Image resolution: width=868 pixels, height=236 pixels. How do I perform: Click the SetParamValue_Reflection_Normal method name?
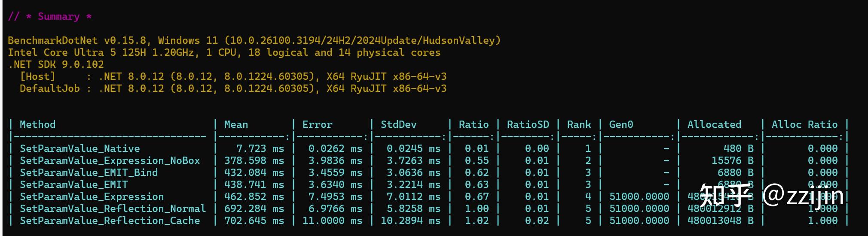point(113,209)
